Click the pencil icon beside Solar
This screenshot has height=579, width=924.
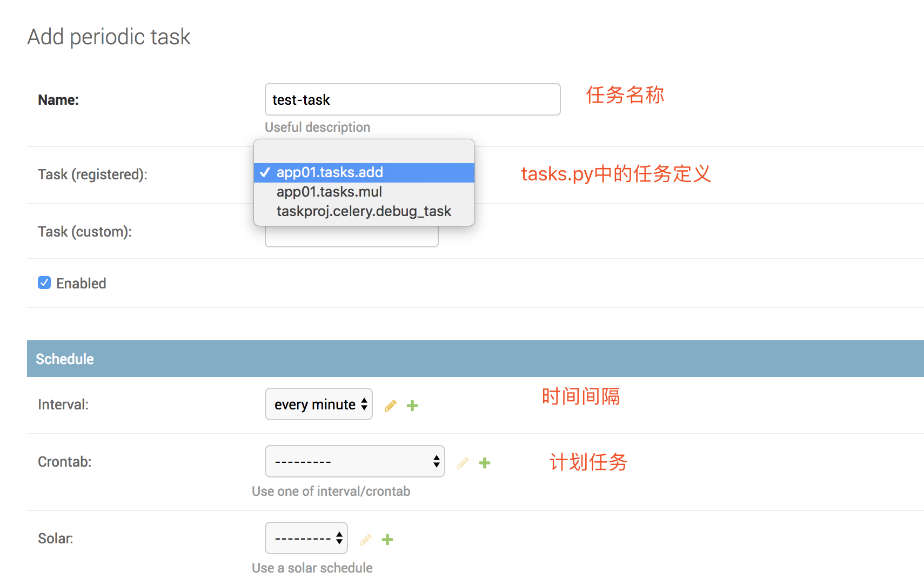365,539
